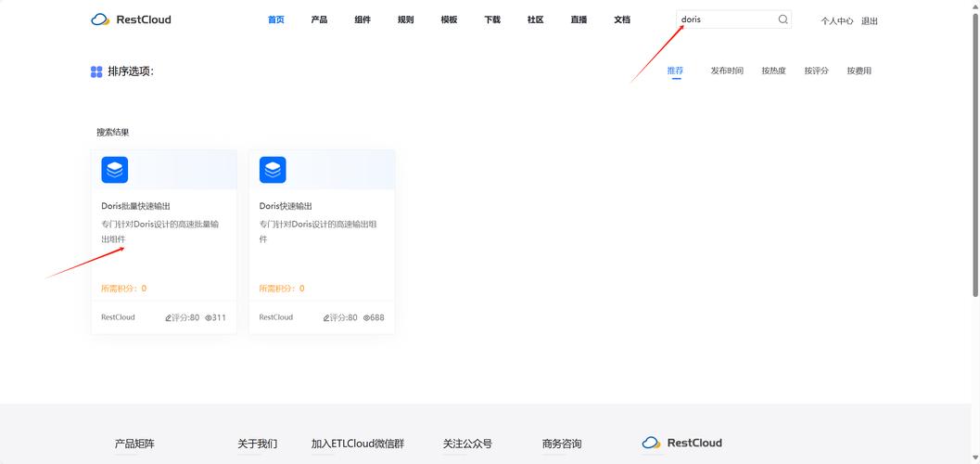Click views eye icon on Doris批量快速输出 card
Screen dimensions: 980x464
tap(208, 317)
